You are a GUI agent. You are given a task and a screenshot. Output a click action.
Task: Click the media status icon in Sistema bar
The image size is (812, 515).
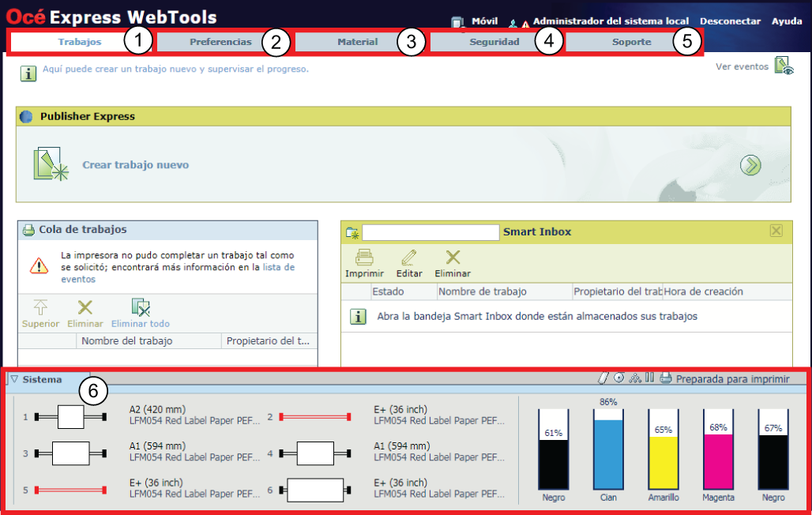[x=603, y=378]
